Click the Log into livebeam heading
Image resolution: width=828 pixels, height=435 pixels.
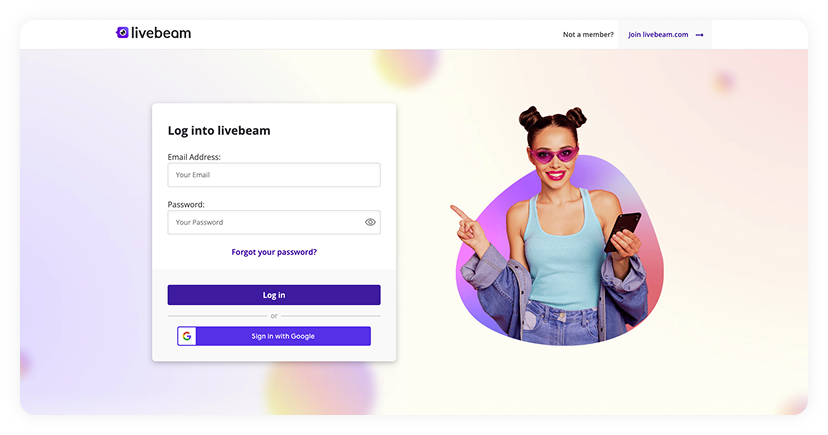(x=219, y=130)
